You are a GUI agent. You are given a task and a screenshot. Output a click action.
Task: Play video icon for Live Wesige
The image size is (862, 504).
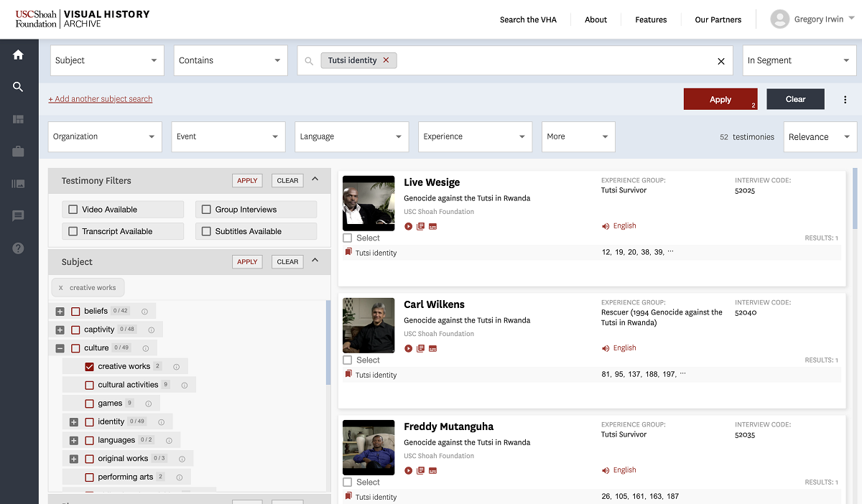[408, 227]
